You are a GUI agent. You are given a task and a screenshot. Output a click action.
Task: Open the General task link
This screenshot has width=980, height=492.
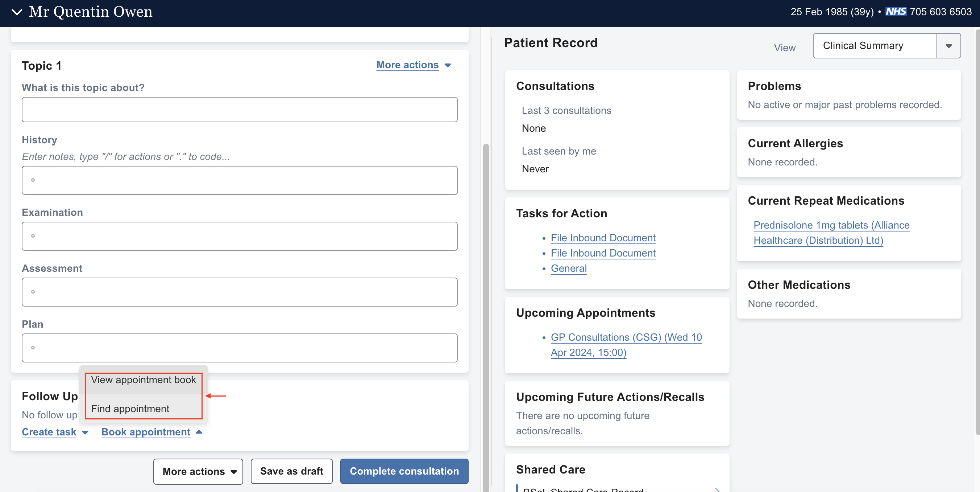pos(568,268)
